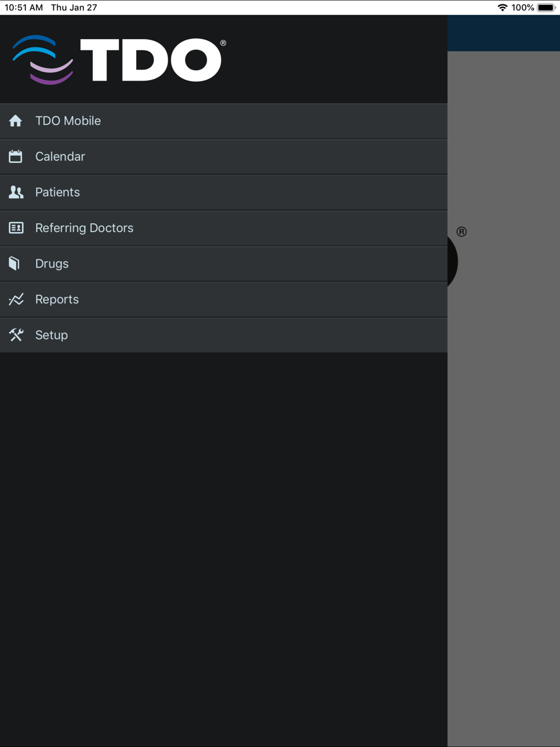The image size is (560, 747).
Task: Click the ID card Referring Doctors icon
Action: coord(16,228)
